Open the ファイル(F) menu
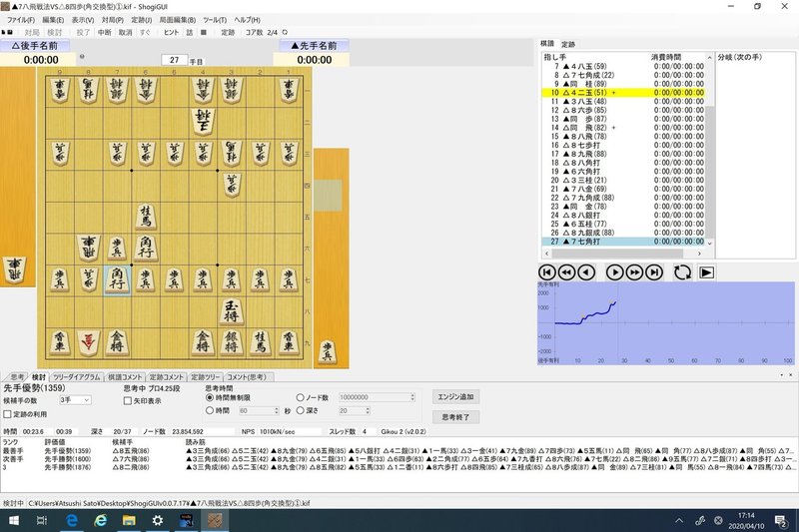The image size is (799, 532). (x=20, y=20)
